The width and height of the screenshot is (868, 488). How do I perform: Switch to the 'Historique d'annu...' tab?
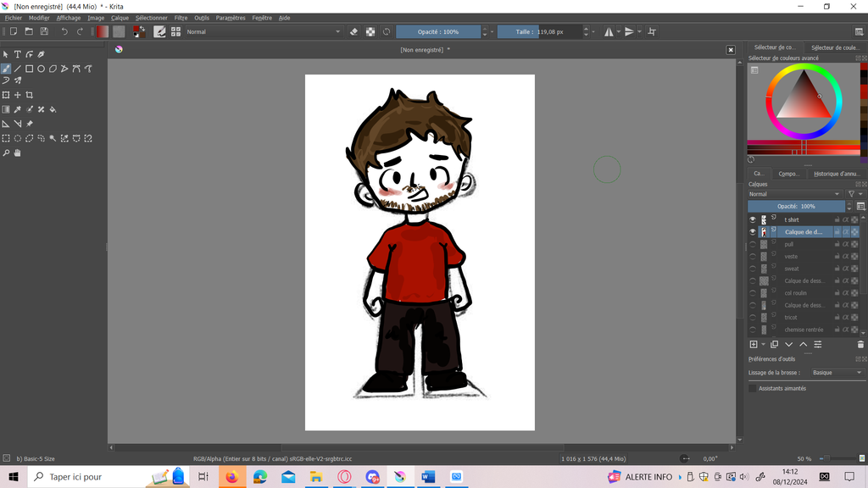[x=837, y=174]
